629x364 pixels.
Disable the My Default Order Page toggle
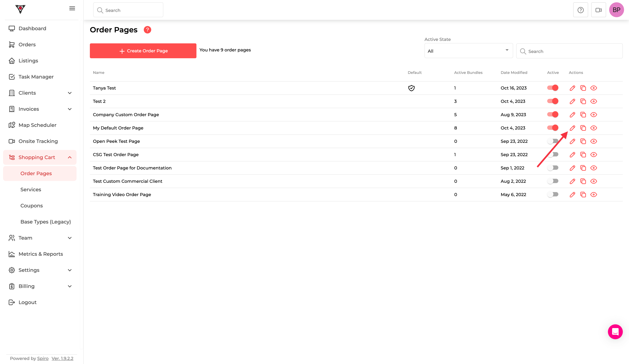pos(553,128)
